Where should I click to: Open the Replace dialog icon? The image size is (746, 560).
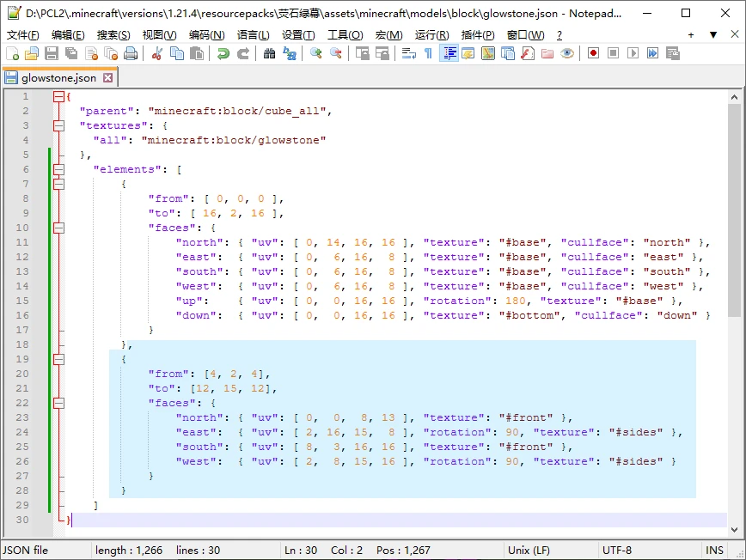pos(289,53)
